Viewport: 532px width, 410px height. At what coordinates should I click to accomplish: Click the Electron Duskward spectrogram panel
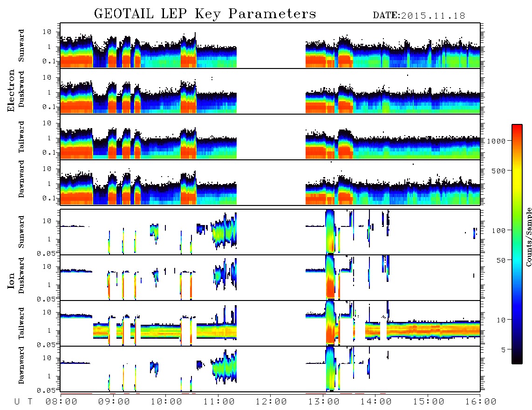tap(270, 91)
